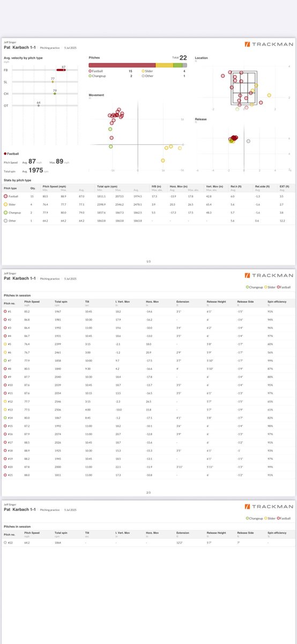Viewport: 297px width, 644px height.
Task: Click pitch #18 pitch speed '88.9'
Action: tap(28, 450)
